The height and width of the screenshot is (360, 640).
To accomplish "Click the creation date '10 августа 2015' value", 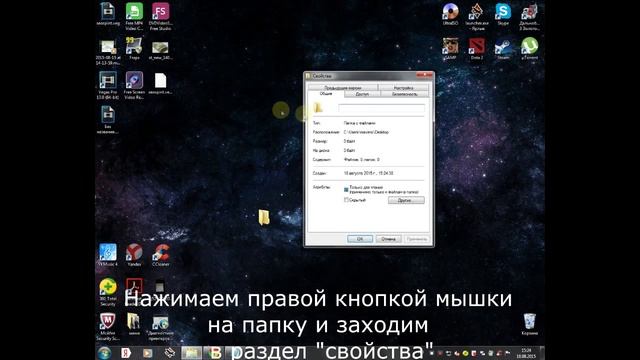I will (x=369, y=173).
